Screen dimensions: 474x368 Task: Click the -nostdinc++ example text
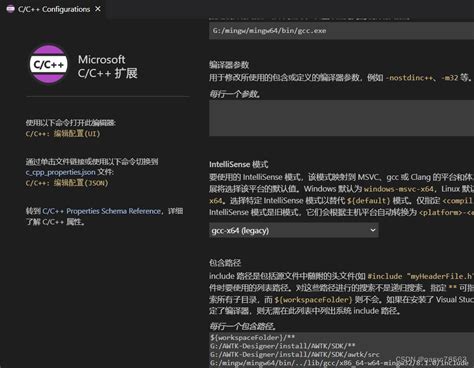409,78
